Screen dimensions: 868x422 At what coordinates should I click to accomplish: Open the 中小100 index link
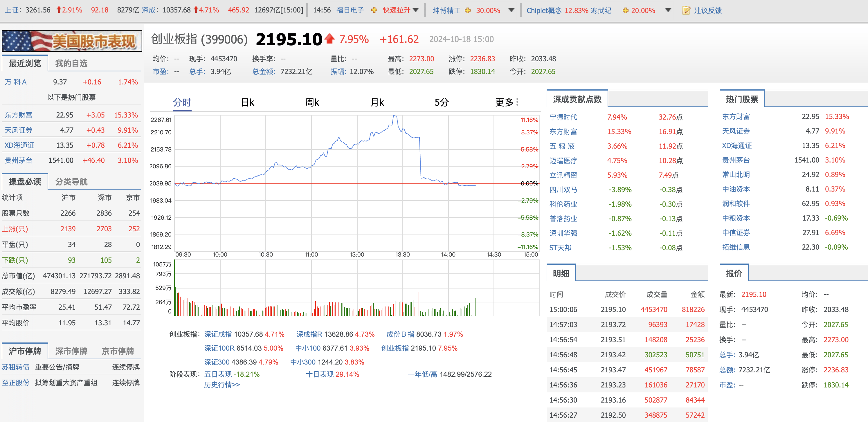click(x=308, y=348)
